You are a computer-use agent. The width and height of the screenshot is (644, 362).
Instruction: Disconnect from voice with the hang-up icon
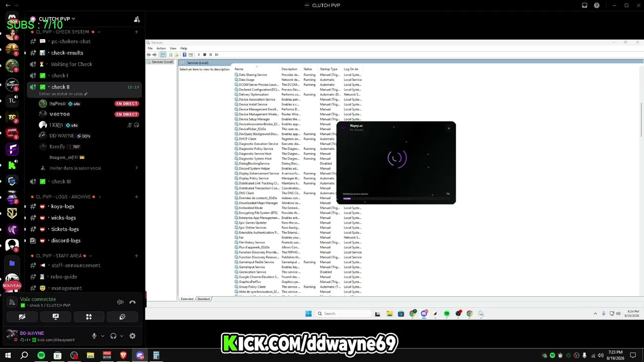[x=132, y=302]
